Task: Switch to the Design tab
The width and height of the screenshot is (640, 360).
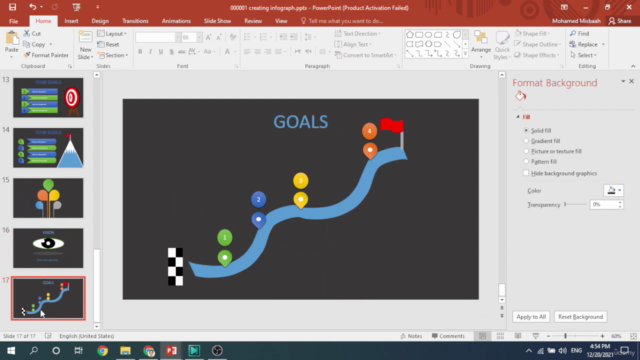Action: (x=100, y=21)
